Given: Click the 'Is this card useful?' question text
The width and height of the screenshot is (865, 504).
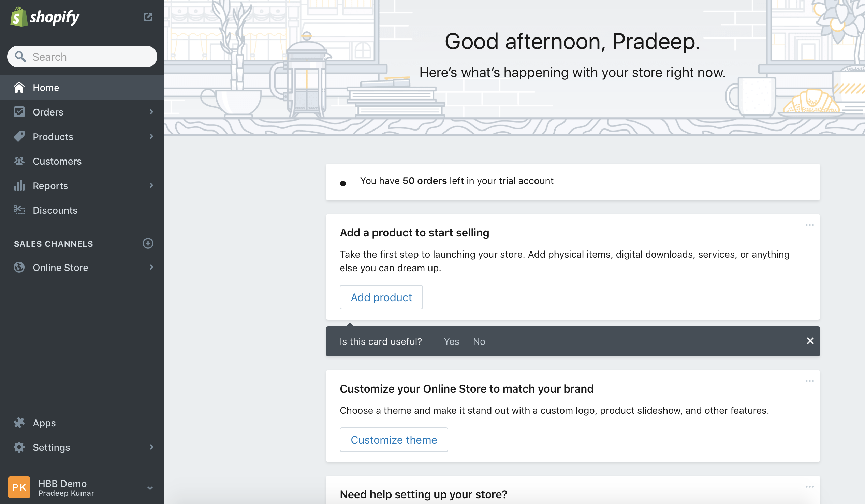Looking at the screenshot, I should (x=381, y=341).
